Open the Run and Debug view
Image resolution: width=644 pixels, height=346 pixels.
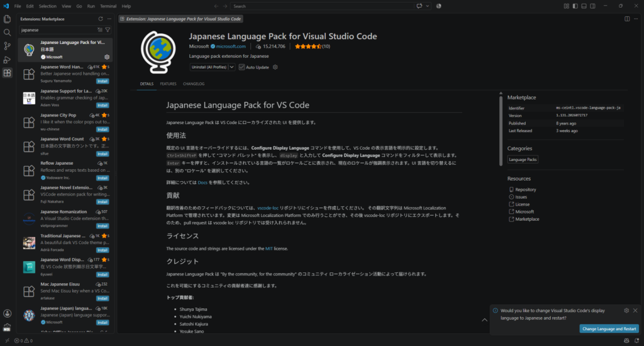[7, 60]
